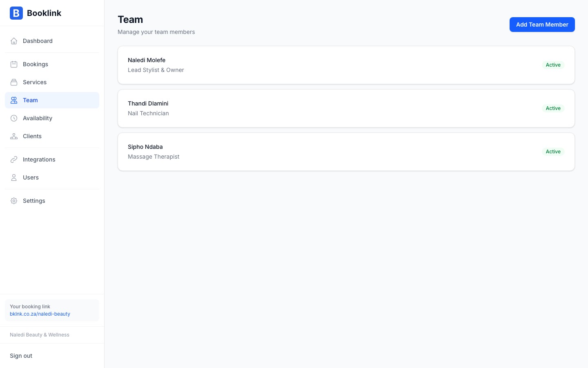Click the Booklink logo icon
Image resolution: width=588 pixels, height=368 pixels.
[16, 13]
